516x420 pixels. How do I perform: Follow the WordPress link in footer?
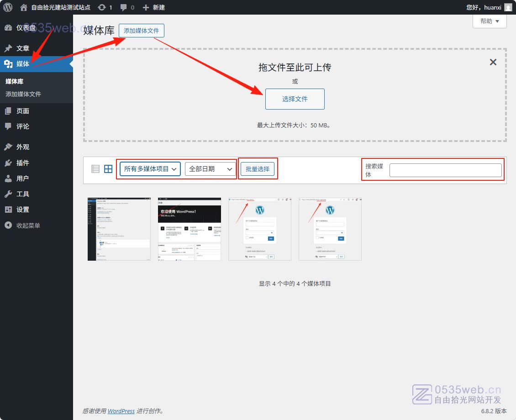[121, 411]
